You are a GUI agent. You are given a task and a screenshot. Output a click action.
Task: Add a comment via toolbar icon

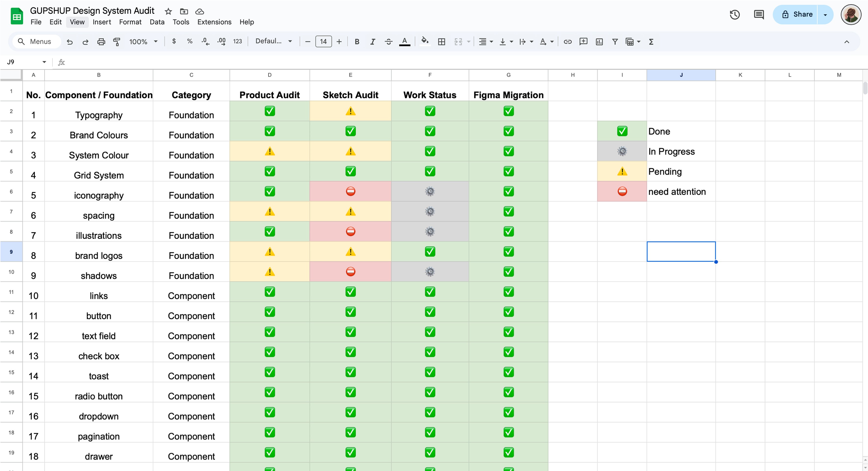[x=583, y=42]
